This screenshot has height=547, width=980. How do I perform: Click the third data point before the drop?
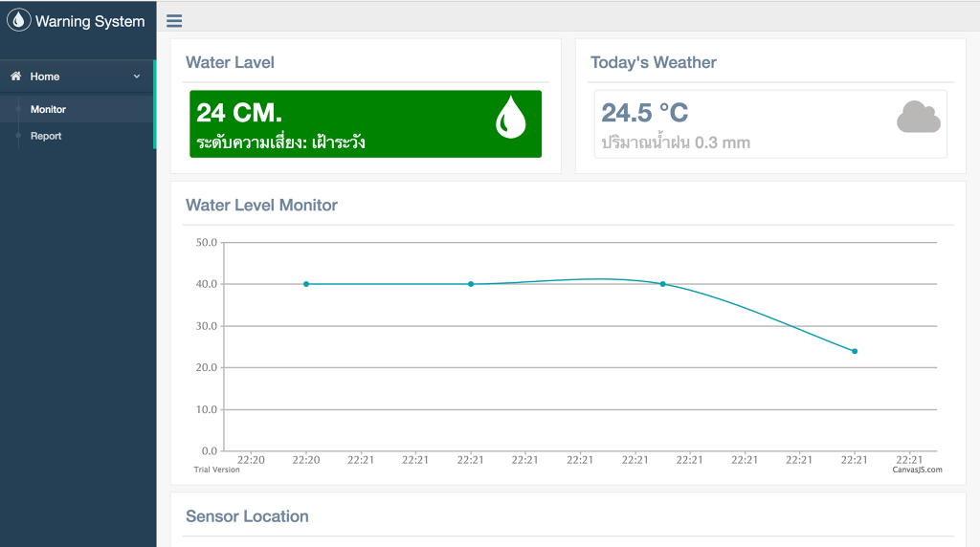[662, 284]
